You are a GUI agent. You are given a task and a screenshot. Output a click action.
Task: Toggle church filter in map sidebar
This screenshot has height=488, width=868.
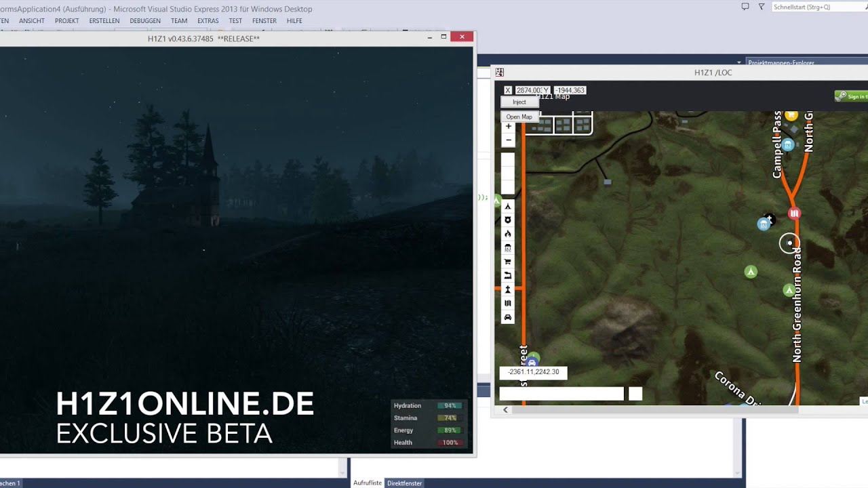click(508, 289)
